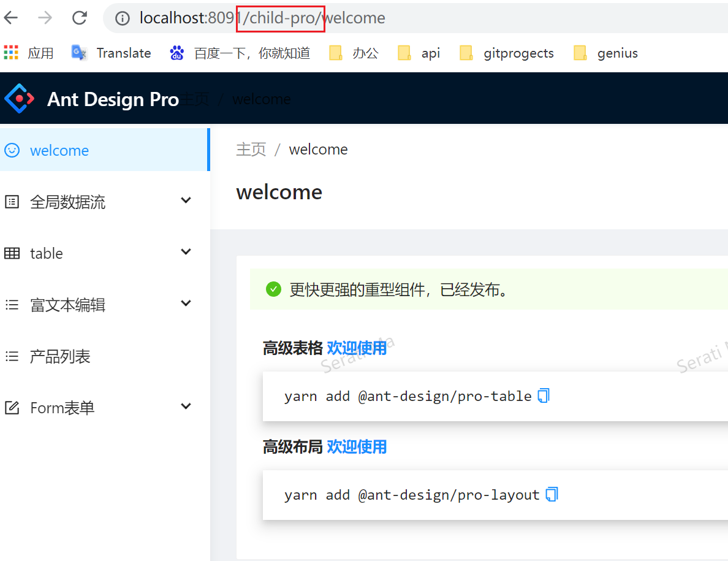Click the Google Translate bookmark icon

79,53
